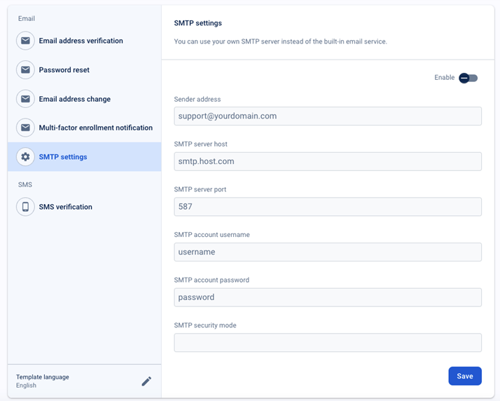Edit template language with pencil icon
This screenshot has width=500, height=401.
(x=146, y=381)
